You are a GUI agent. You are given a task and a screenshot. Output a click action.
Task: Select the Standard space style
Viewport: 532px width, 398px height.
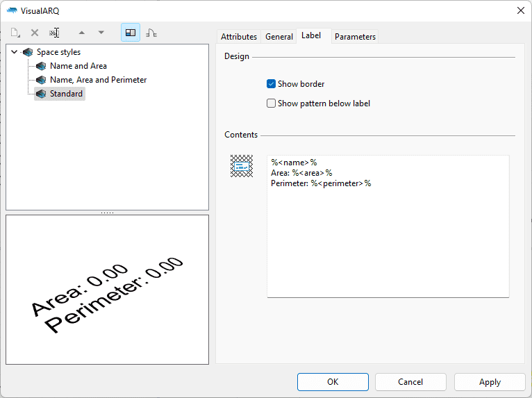click(x=66, y=94)
